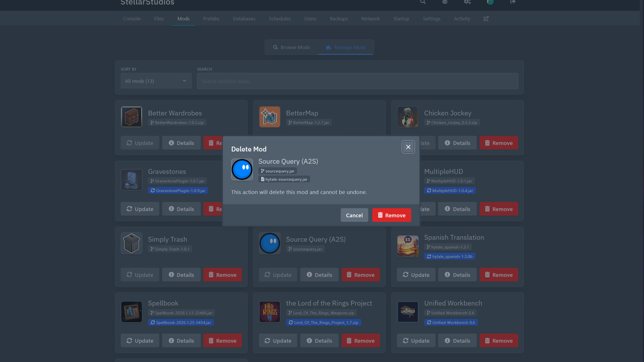The image size is (644, 362).
Task: Open Details for Simply Trash mod
Action: (181, 275)
